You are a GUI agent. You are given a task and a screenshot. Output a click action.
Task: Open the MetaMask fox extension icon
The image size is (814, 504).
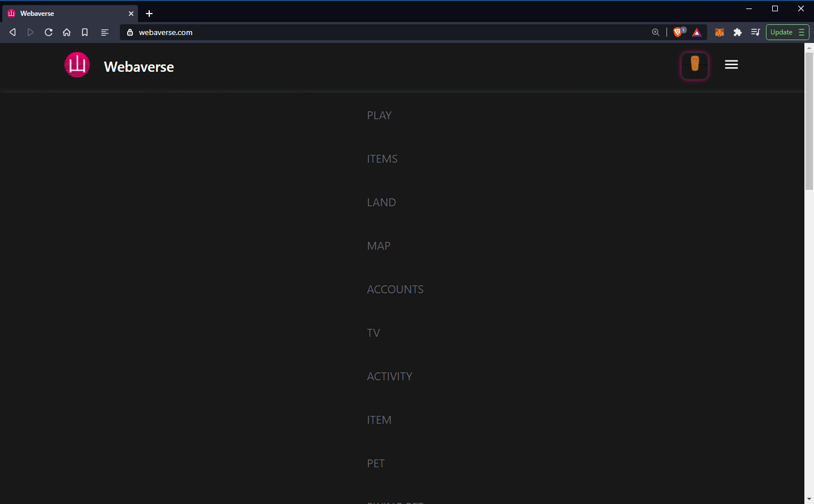[x=719, y=32]
